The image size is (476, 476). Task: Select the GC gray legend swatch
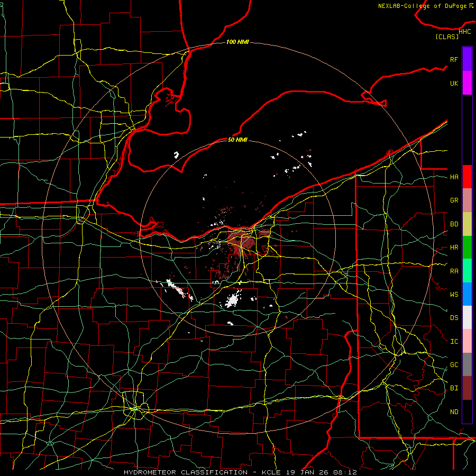[467, 364]
